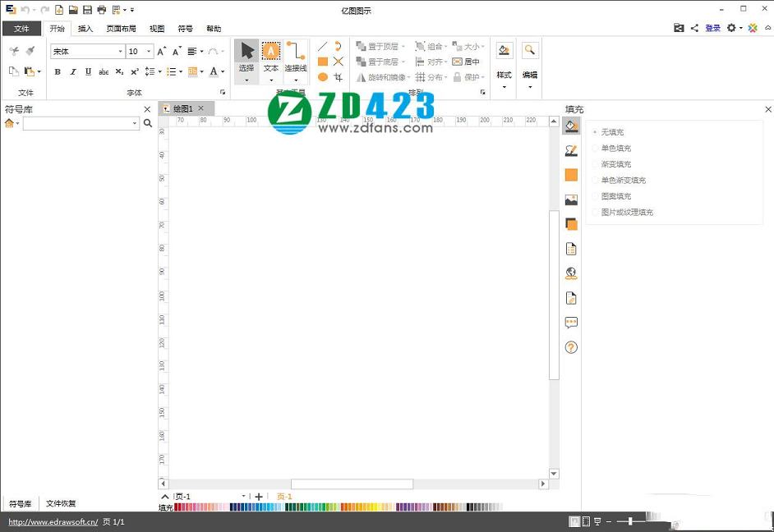This screenshot has width=774, height=532.
Task: Switch to the 文件恢复 file recovery panel tab
Action: point(60,503)
